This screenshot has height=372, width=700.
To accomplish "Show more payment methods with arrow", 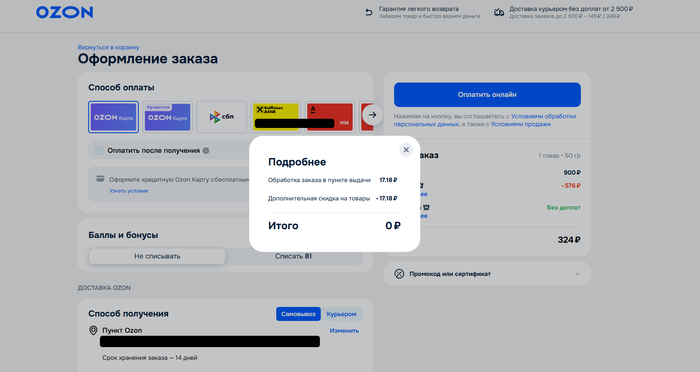I will click(372, 115).
